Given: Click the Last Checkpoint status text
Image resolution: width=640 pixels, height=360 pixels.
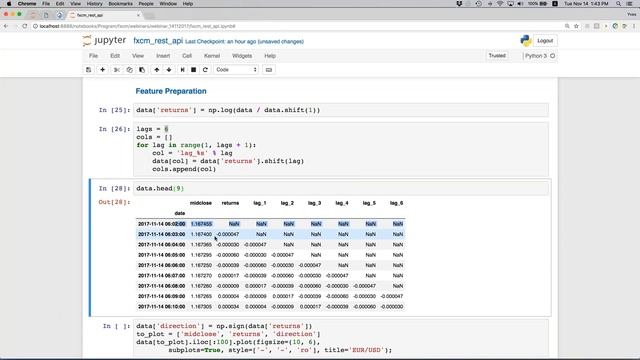Looking at the screenshot, I should pyautogui.click(x=220, y=42).
